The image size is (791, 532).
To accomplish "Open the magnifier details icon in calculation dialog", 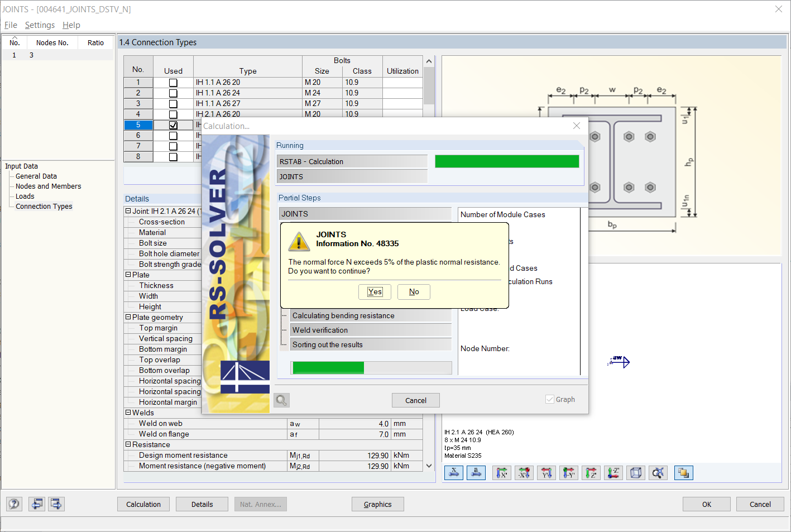I will (281, 400).
